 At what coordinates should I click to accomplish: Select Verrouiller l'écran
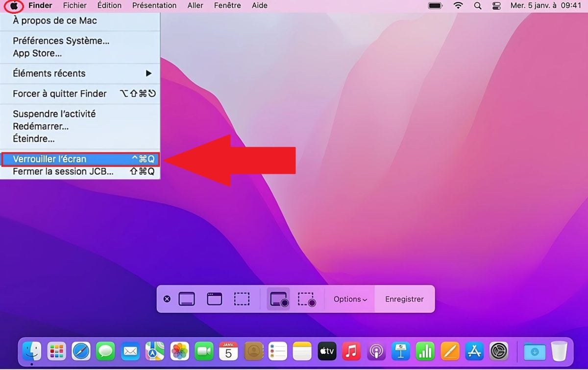(x=80, y=159)
